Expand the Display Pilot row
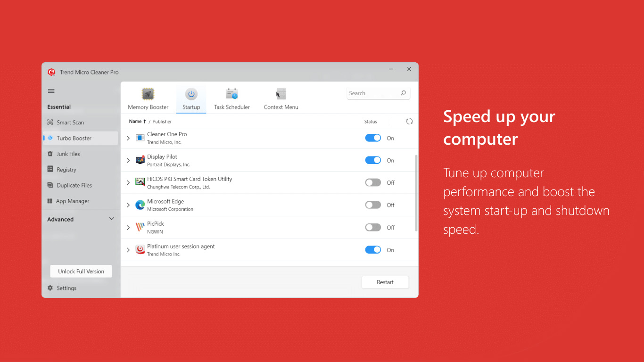The height and width of the screenshot is (362, 644). click(128, 160)
